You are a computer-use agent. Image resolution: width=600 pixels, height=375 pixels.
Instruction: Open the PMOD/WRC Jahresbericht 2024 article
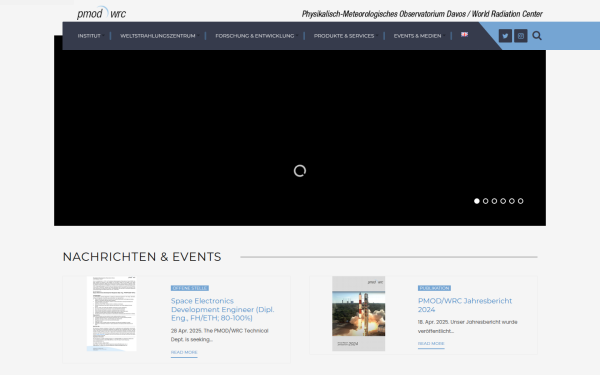(465, 305)
